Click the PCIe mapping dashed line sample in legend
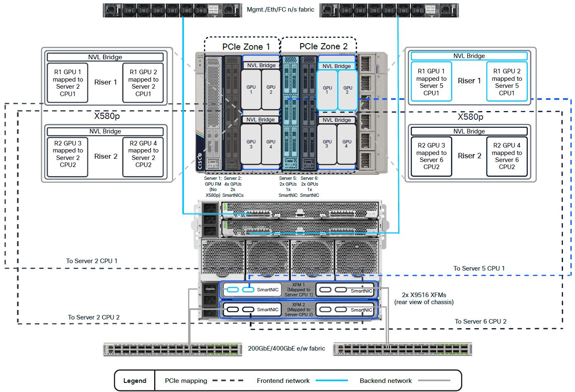The height and width of the screenshot is (392, 575). (228, 381)
